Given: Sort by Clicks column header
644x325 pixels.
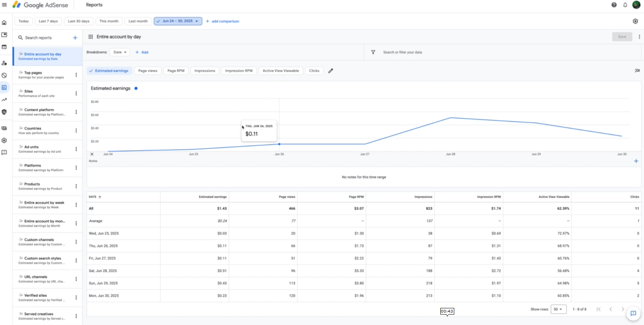Looking at the screenshot, I should [634, 197].
